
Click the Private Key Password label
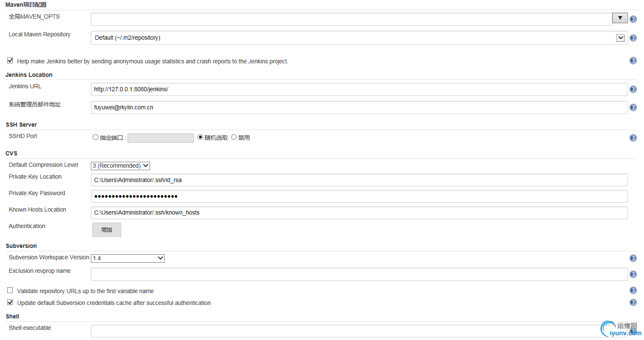[37, 193]
